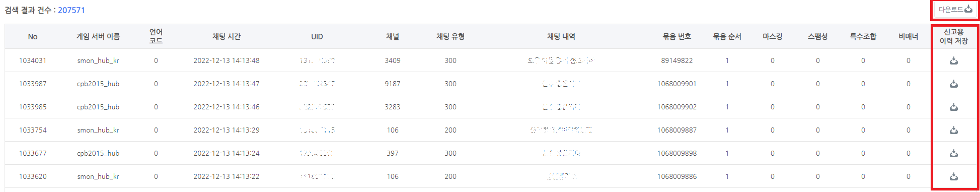Save report history for row 1033987
Viewport: 980px width, 192px height.
point(953,84)
